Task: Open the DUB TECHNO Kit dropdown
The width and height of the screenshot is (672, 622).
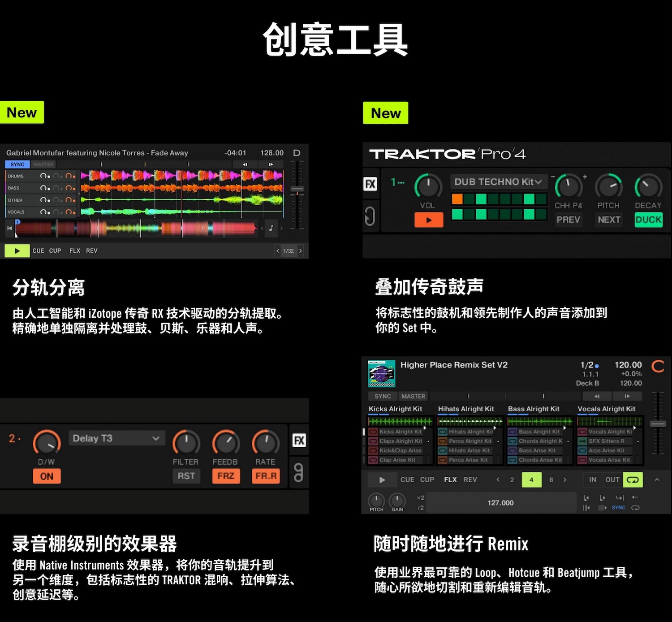Action: [x=498, y=182]
